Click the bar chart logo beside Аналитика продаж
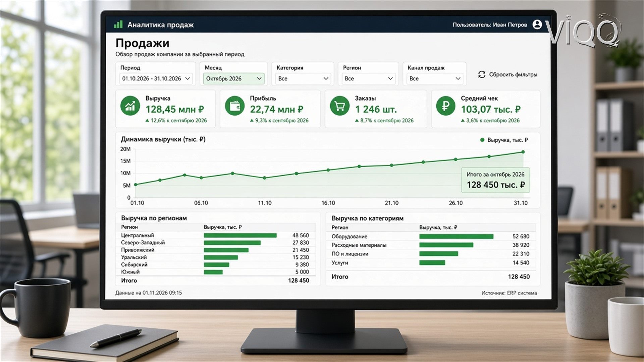 tap(118, 24)
